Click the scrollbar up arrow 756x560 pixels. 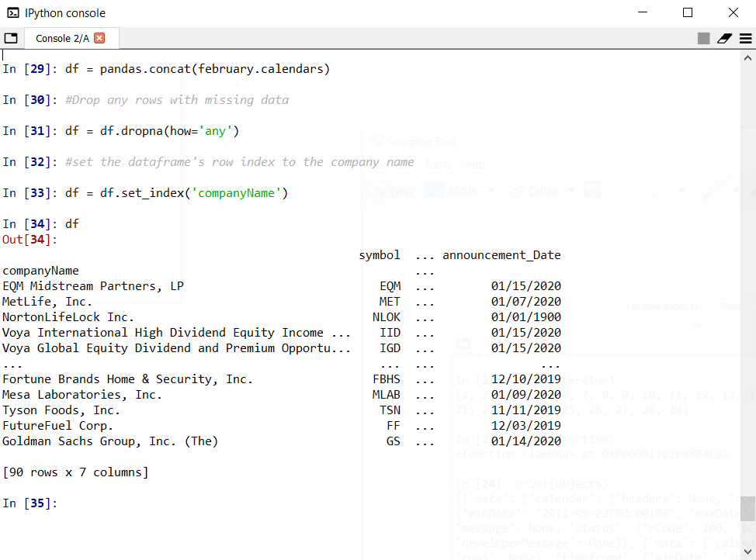point(747,58)
